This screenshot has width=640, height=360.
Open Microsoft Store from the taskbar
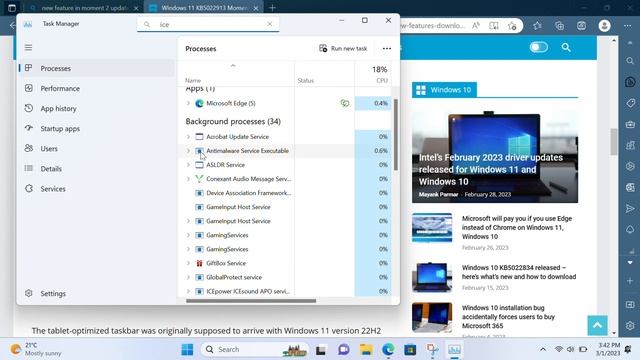(x=410, y=349)
